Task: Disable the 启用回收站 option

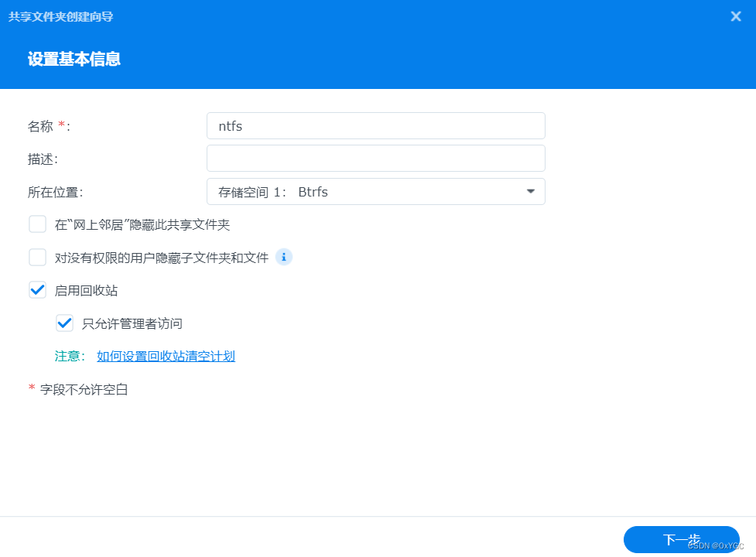Action: tap(37, 289)
